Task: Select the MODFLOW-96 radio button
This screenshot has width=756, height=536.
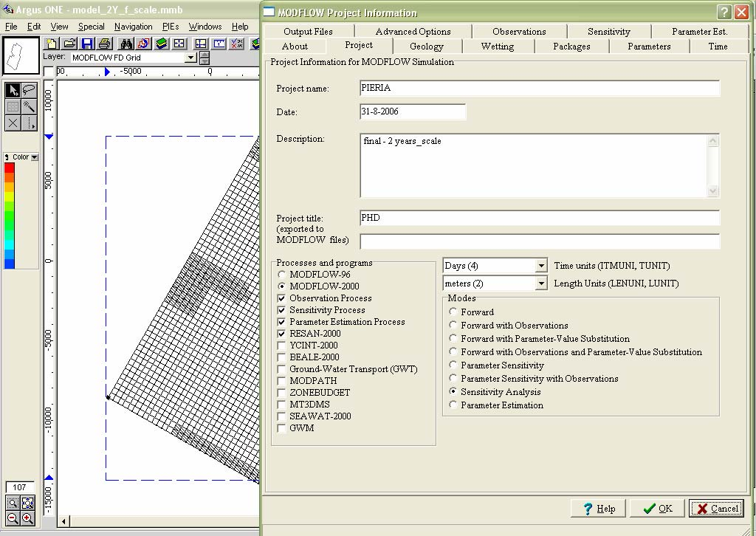Action: coord(281,274)
